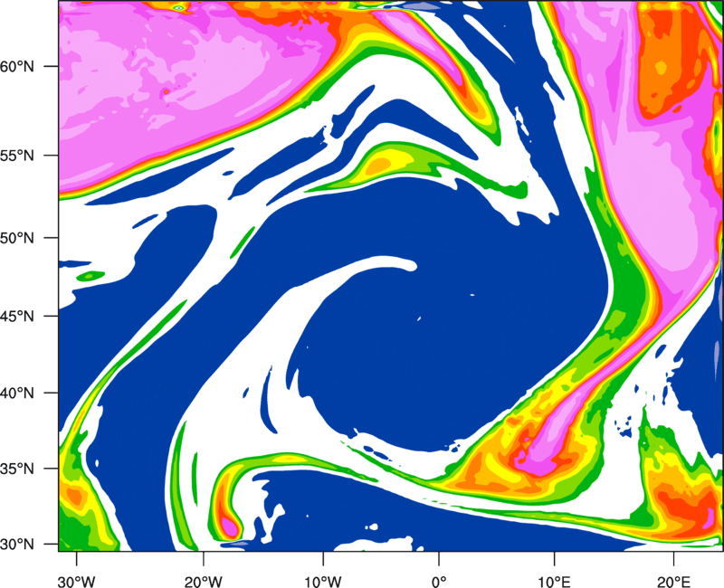The height and width of the screenshot is (588, 724).
Task: Click the 45°N latitude label
Action: point(17,316)
